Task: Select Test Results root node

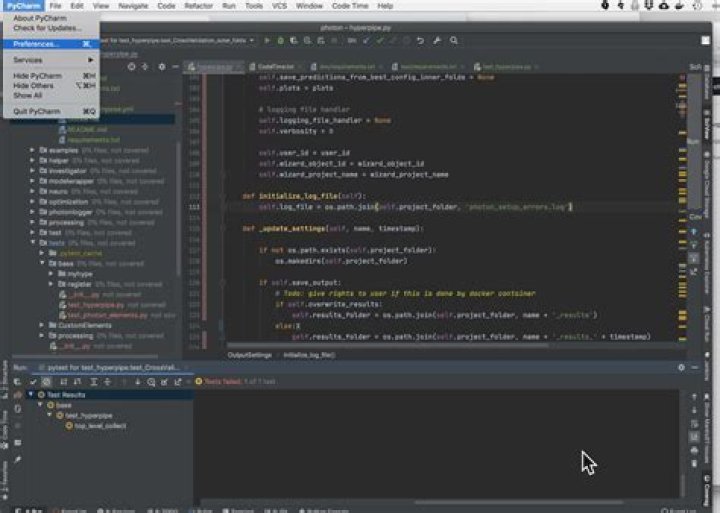Action: click(x=66, y=395)
